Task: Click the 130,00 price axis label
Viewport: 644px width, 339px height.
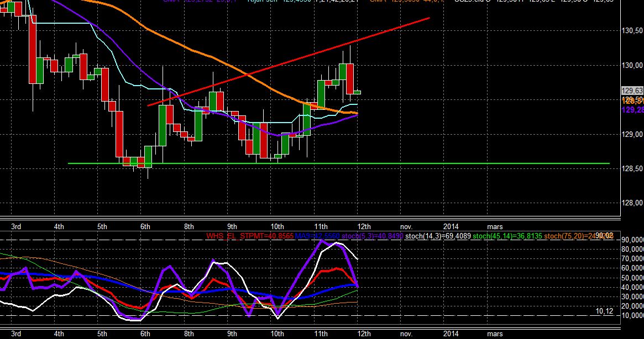Action: point(632,65)
